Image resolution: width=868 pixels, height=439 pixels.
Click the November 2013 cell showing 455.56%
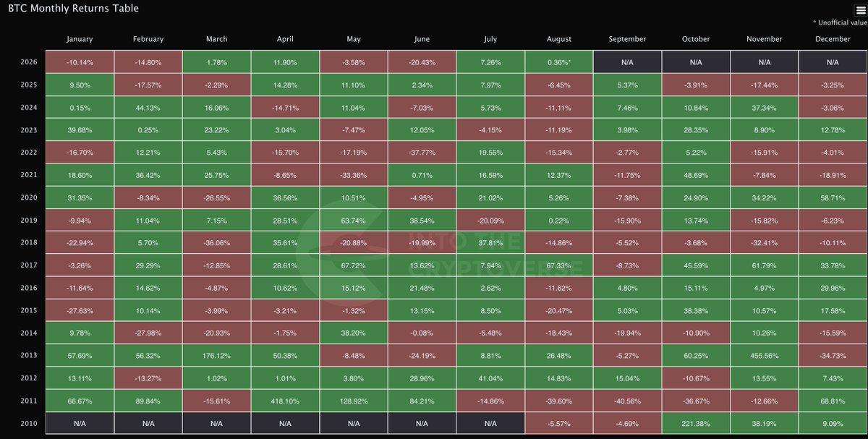tap(764, 356)
